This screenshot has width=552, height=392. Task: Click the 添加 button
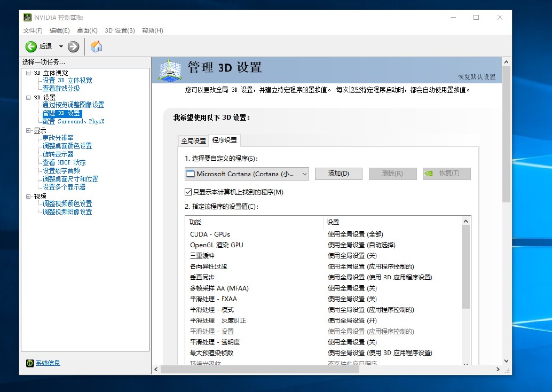point(338,174)
